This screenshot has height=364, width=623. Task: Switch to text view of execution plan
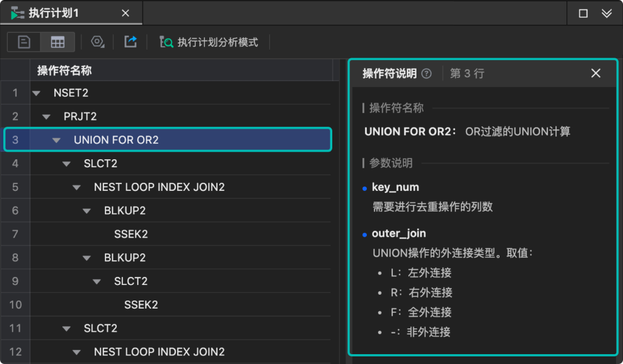pos(24,42)
